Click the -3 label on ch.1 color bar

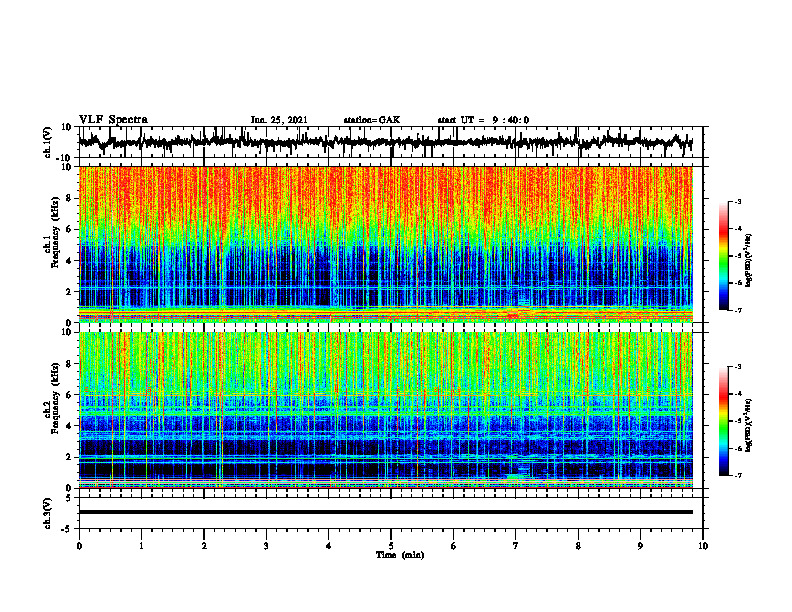click(738, 202)
